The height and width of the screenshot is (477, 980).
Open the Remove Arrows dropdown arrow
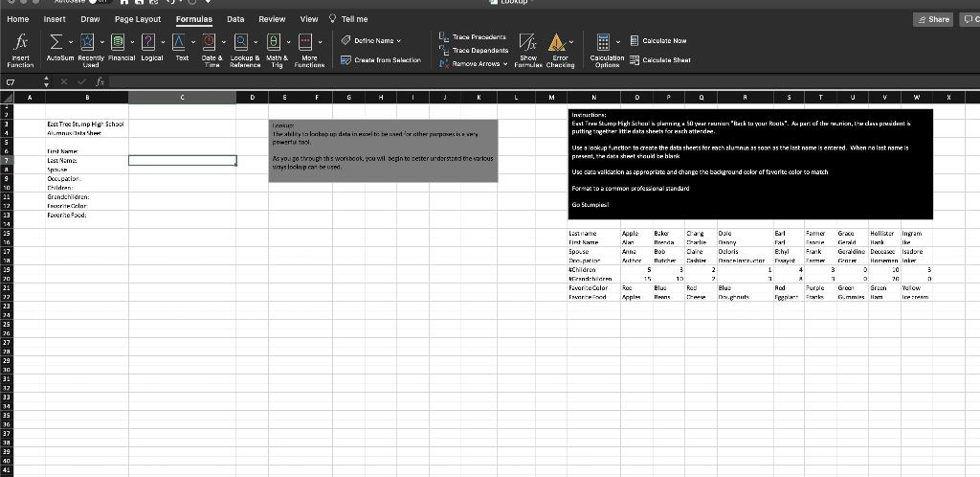point(505,64)
